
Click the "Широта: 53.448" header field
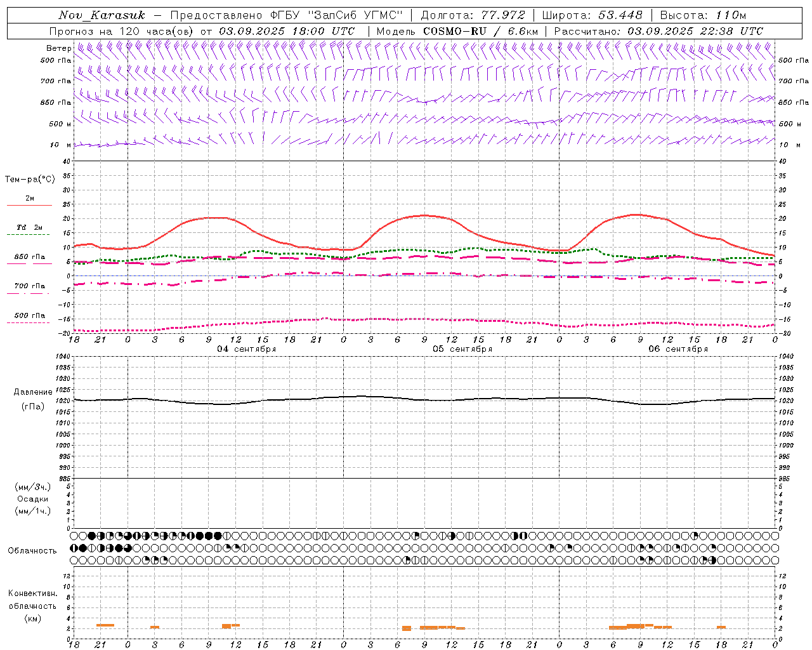(593, 15)
